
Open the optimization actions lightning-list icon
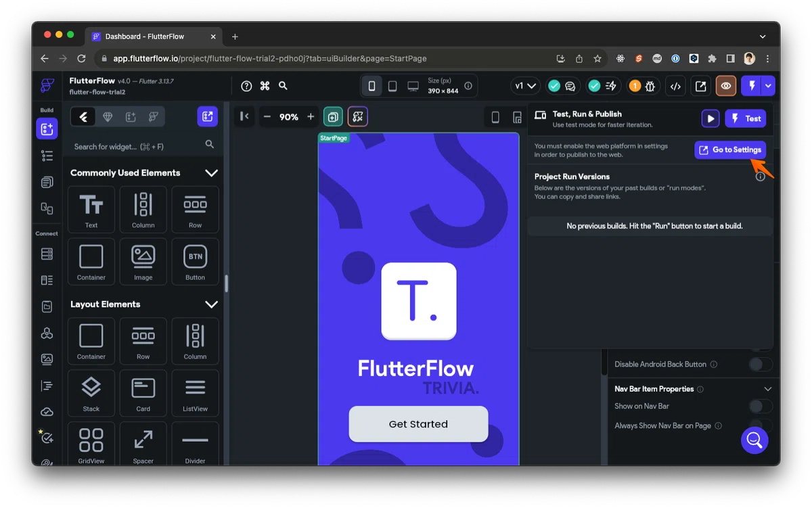coord(611,86)
